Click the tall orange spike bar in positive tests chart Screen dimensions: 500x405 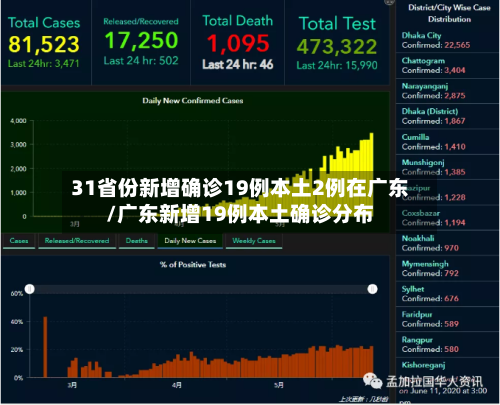point(45,347)
